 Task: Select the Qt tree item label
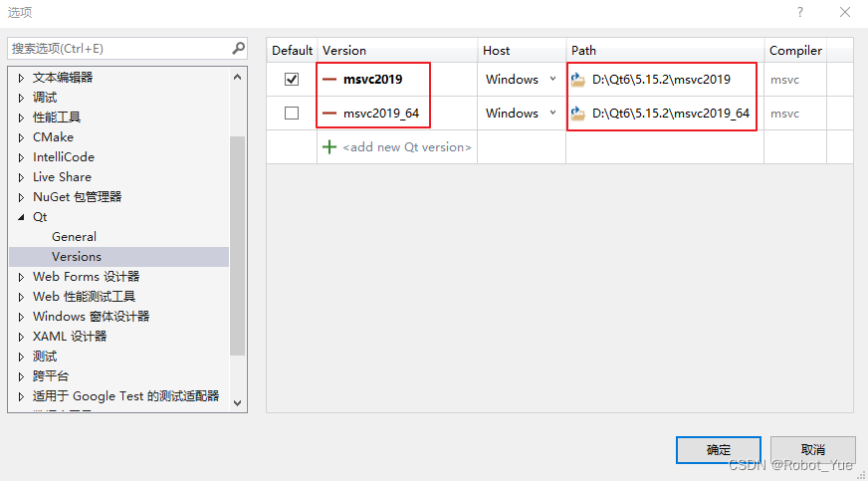tap(40, 216)
